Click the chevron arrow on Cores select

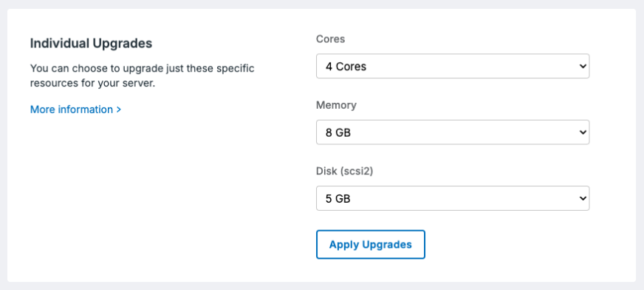coord(582,66)
